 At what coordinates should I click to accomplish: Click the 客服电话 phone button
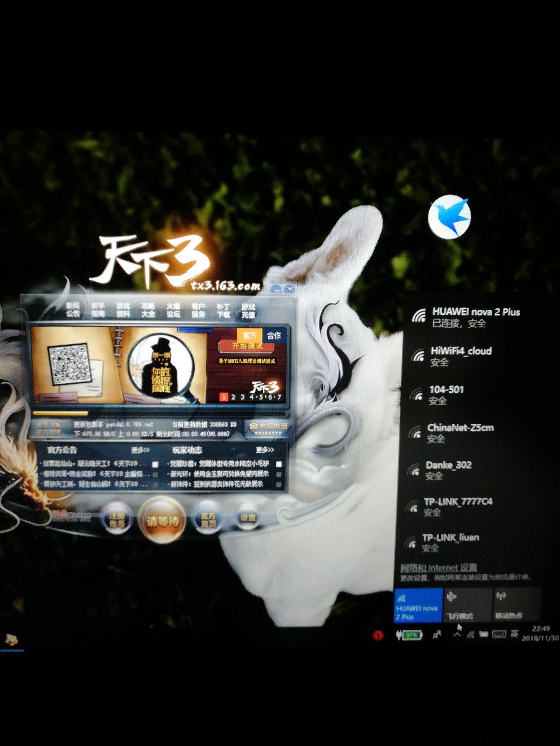point(268,429)
